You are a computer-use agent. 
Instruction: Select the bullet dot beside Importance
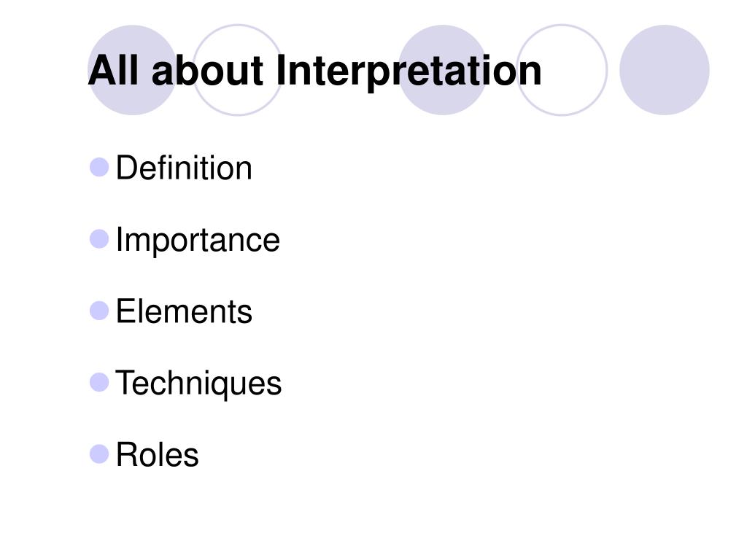(99, 239)
